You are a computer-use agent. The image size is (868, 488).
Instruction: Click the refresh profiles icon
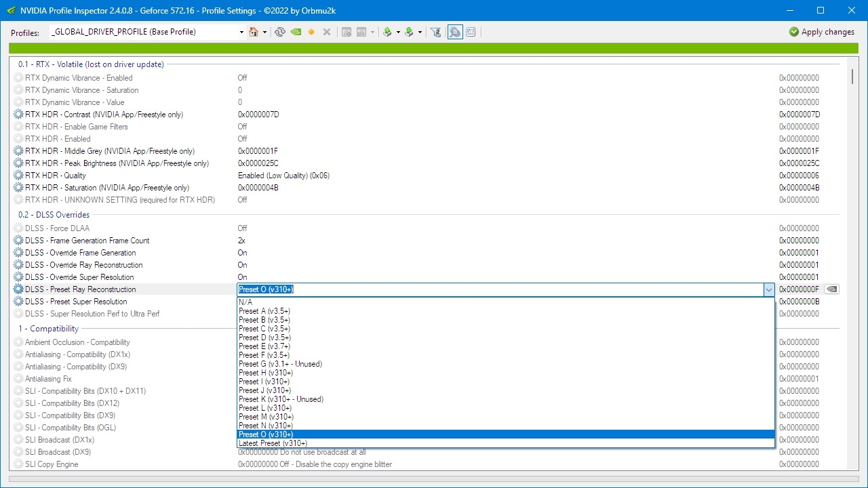279,32
